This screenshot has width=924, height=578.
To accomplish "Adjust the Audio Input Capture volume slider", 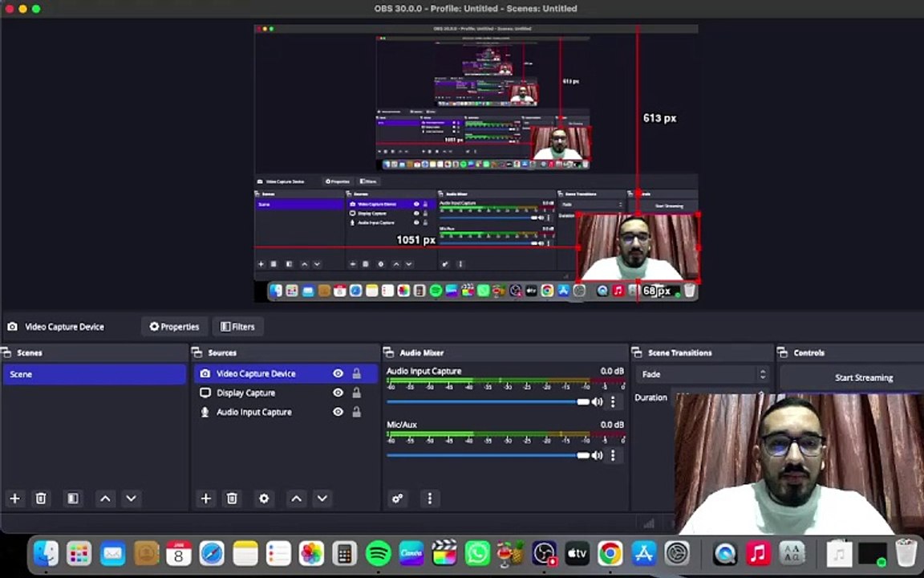I will (488, 401).
